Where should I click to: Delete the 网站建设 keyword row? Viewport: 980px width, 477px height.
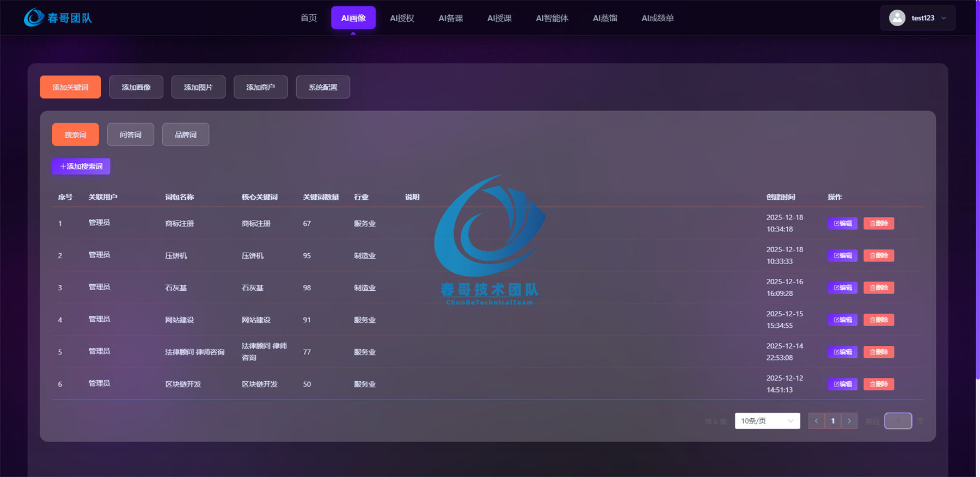pyautogui.click(x=879, y=320)
